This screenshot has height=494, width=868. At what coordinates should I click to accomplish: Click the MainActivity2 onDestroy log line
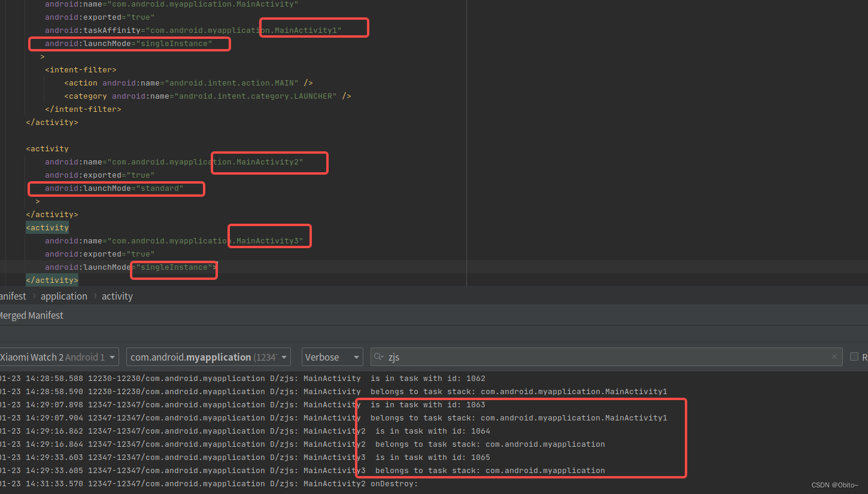pyautogui.click(x=209, y=484)
